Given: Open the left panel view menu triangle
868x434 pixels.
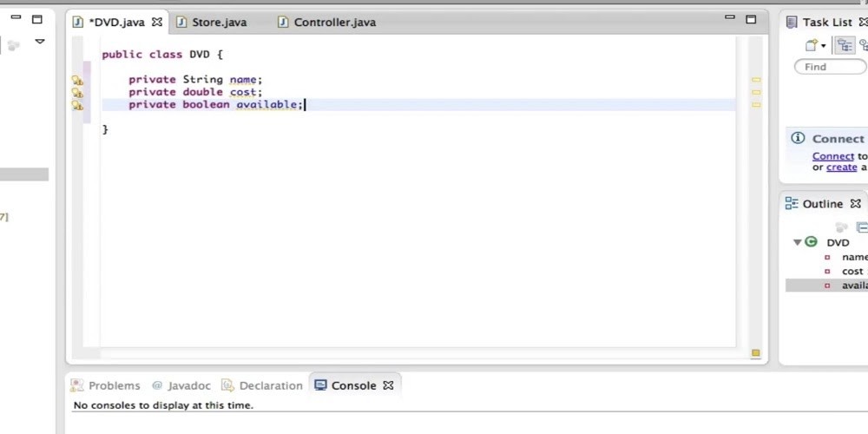Looking at the screenshot, I should (39, 42).
